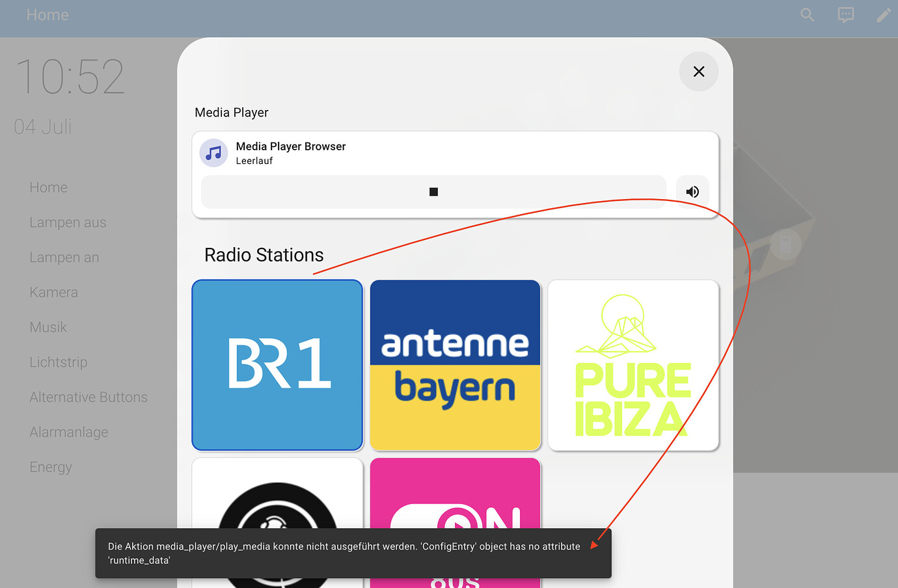
Task: Play the BR1 radio station
Action: click(x=277, y=365)
